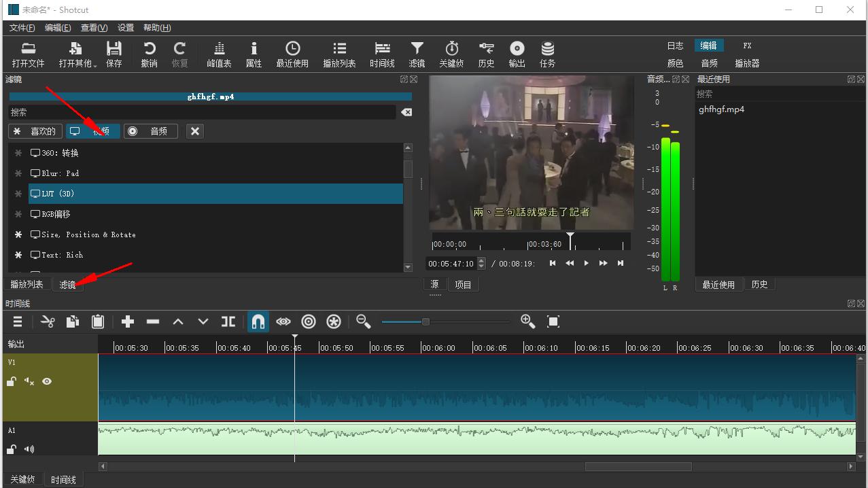Toggle the magnet snapping button
This screenshot has height=488, width=868.
258,321
